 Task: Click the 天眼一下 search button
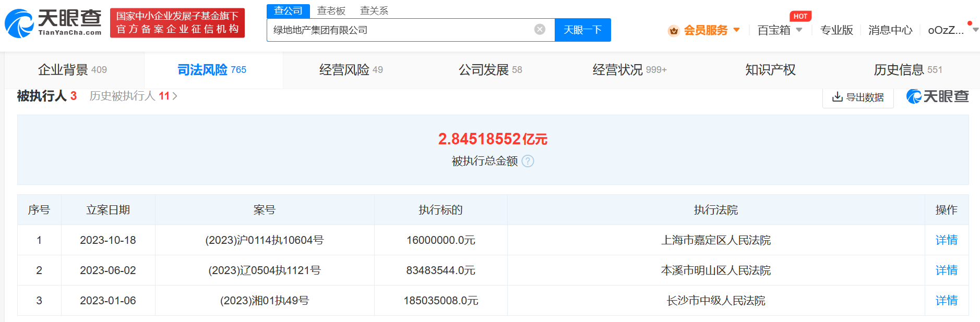(x=583, y=30)
